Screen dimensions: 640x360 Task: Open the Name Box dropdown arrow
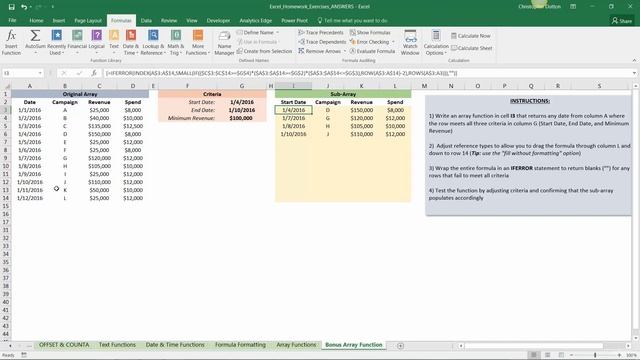pyautogui.click(x=40, y=73)
